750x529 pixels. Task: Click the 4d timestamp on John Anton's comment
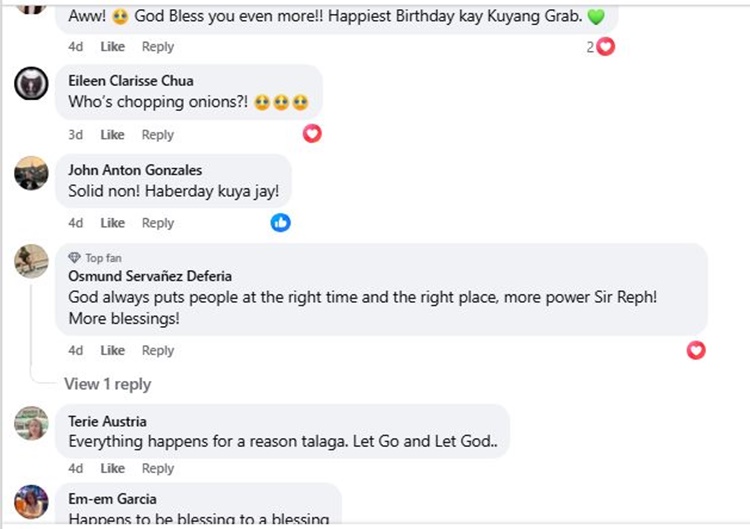(x=76, y=223)
